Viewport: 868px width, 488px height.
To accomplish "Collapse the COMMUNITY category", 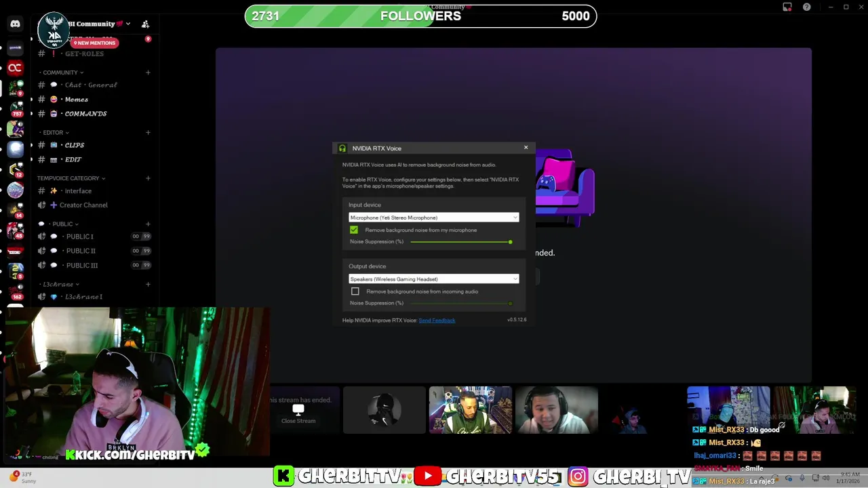I will [63, 73].
